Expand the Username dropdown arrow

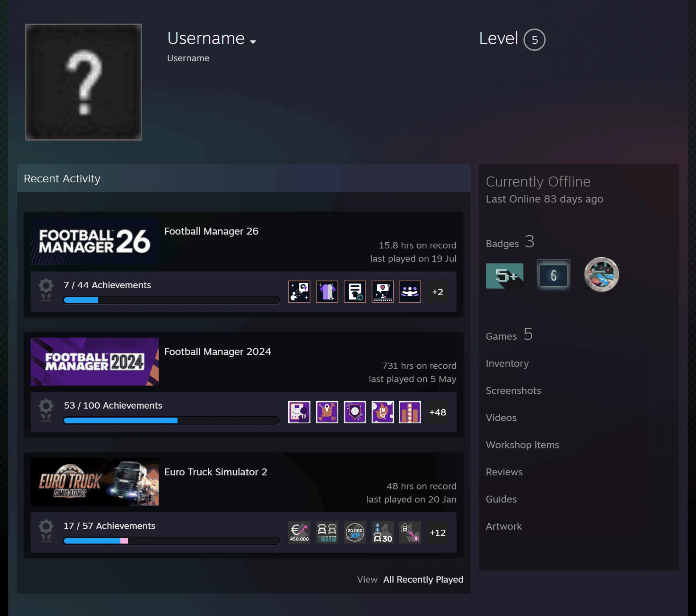(x=253, y=42)
